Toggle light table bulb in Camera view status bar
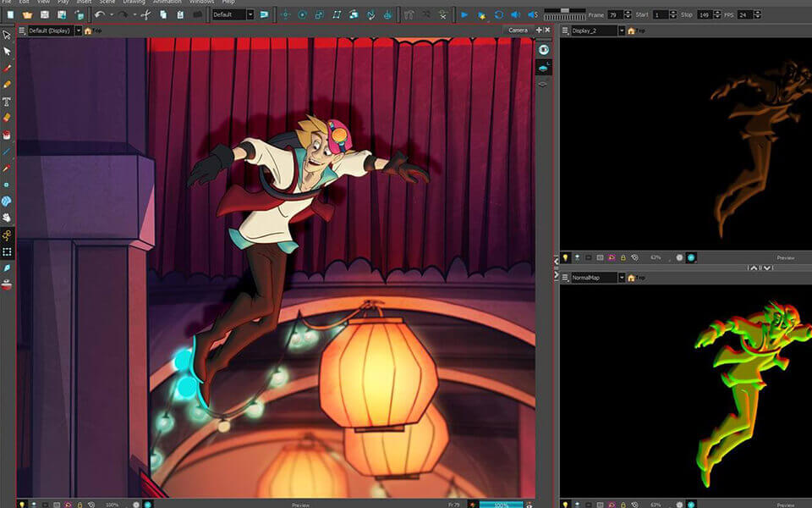The height and width of the screenshot is (508, 812). click(x=22, y=504)
